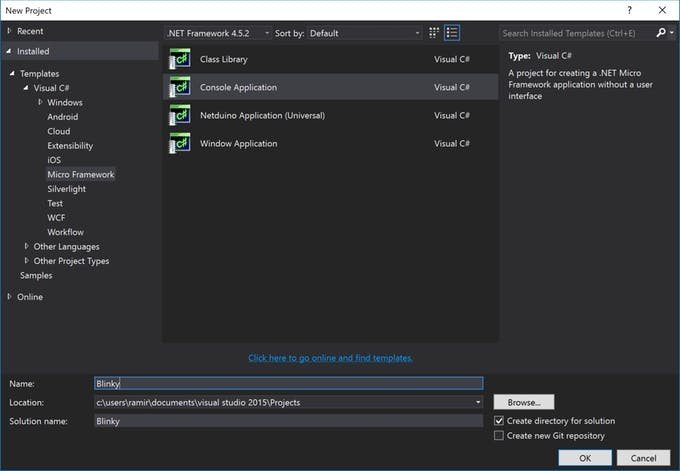Click the Window Application template icon
The height and width of the screenshot is (471, 680).
pos(180,143)
